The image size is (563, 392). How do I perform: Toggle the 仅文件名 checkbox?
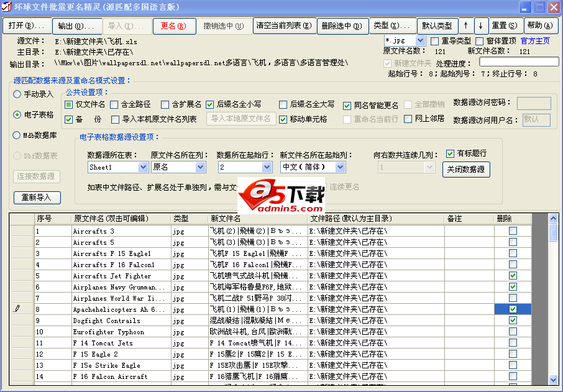pyautogui.click(x=69, y=104)
